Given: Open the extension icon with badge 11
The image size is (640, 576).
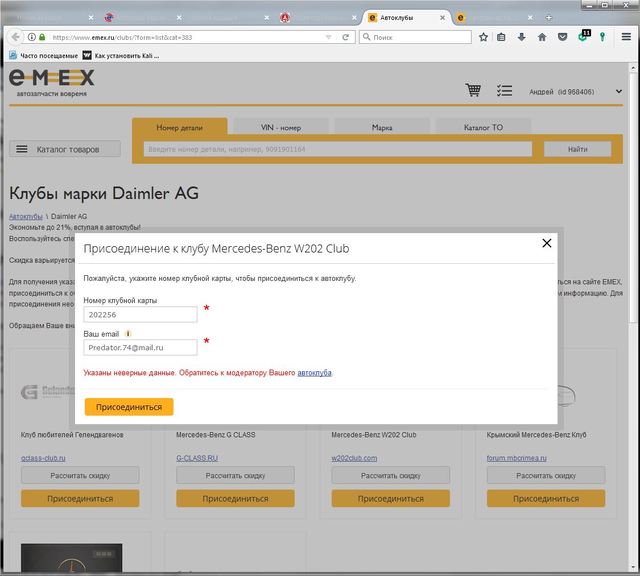Looking at the screenshot, I should pos(584,36).
